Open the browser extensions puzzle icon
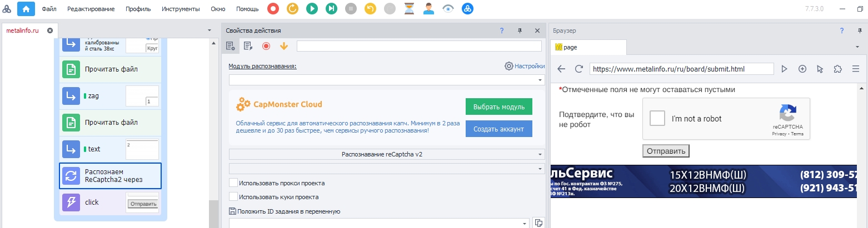The width and height of the screenshot is (868, 228). tap(837, 69)
